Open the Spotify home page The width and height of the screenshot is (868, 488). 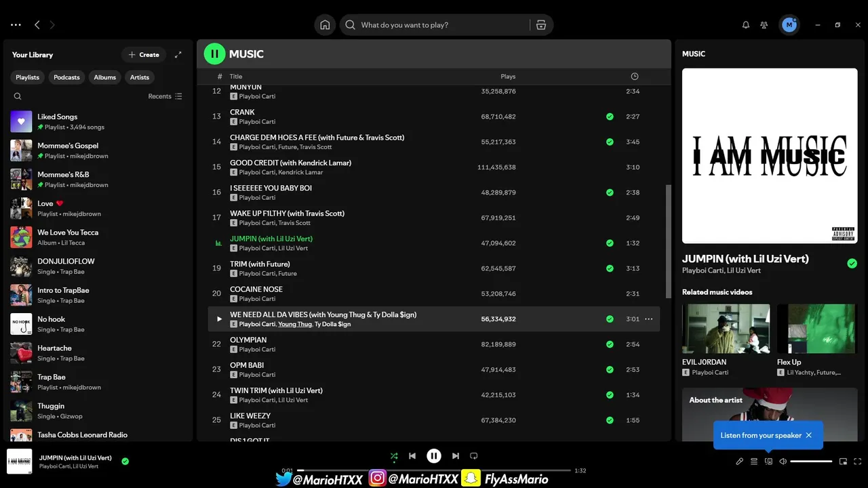(325, 25)
